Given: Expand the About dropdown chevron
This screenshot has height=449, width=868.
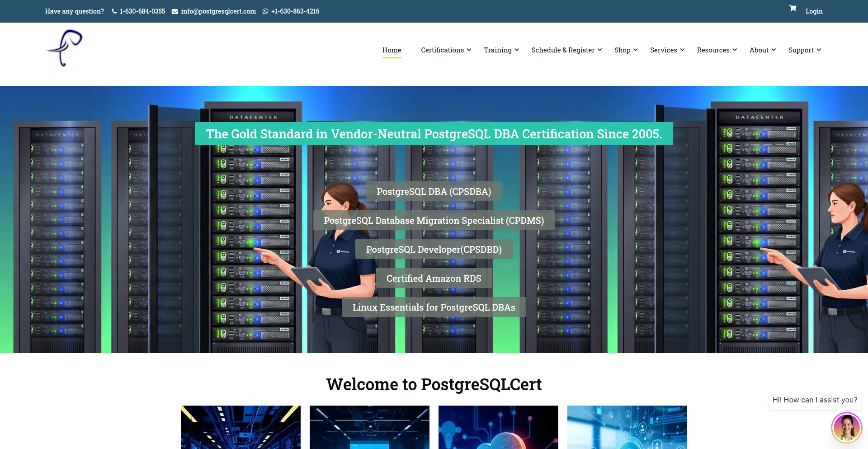Looking at the screenshot, I should pos(774,50).
